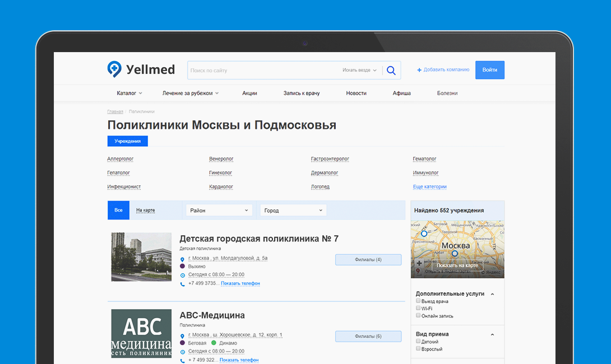Open Запись к врачу page
Viewport: 611px width, 364px height.
click(x=302, y=93)
